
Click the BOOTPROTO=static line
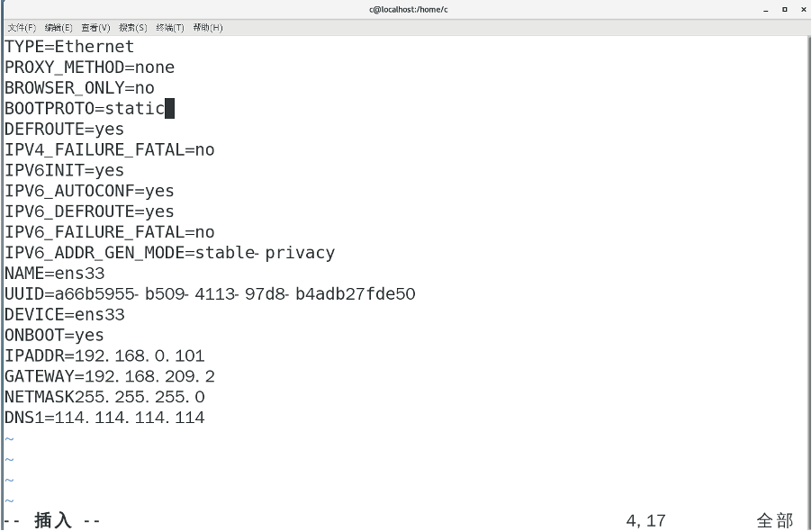point(81,108)
